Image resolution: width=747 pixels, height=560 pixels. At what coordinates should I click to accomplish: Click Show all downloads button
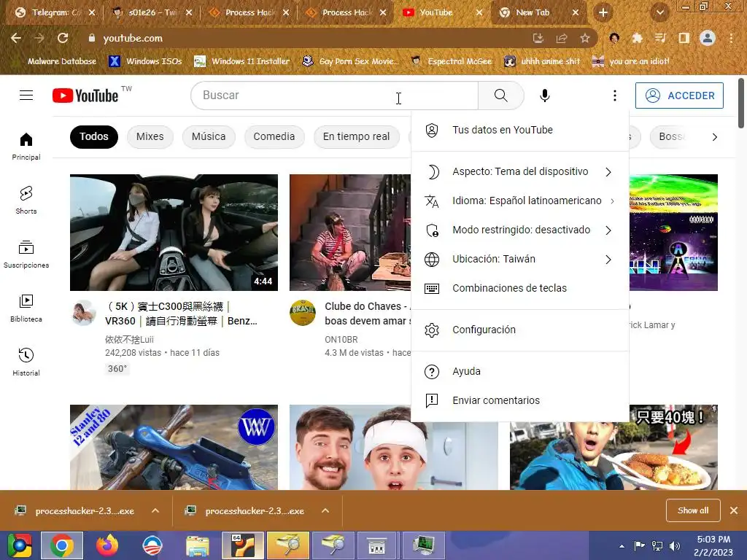click(x=693, y=510)
